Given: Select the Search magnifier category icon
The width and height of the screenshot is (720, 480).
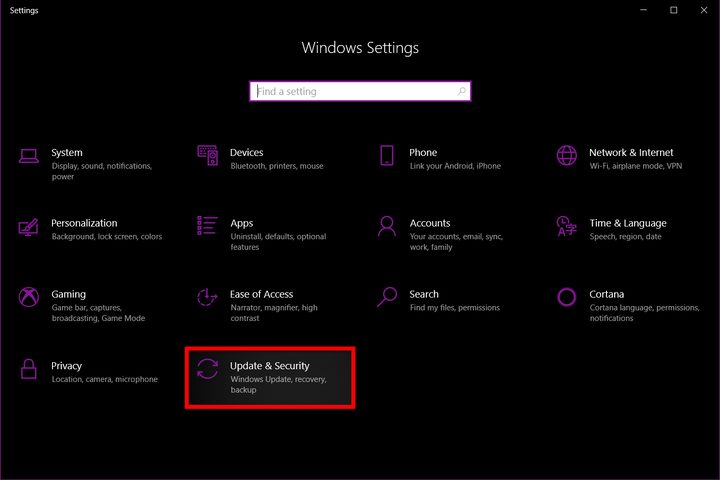Looking at the screenshot, I should point(387,297).
